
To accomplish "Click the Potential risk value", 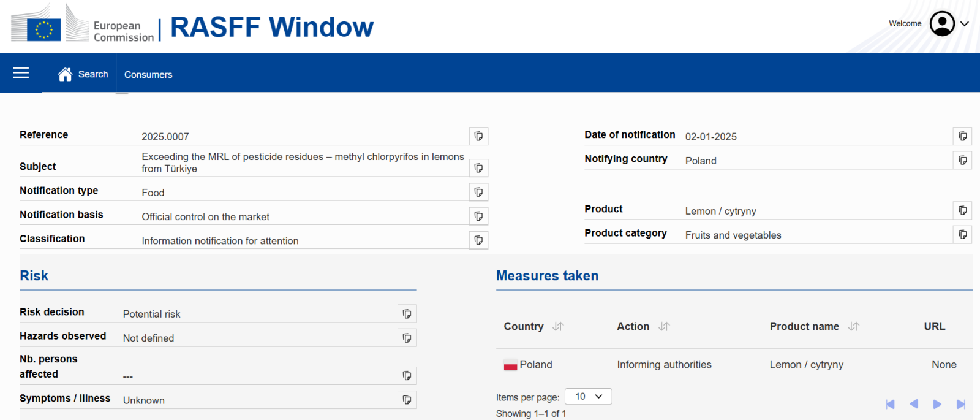I will pos(151,315).
